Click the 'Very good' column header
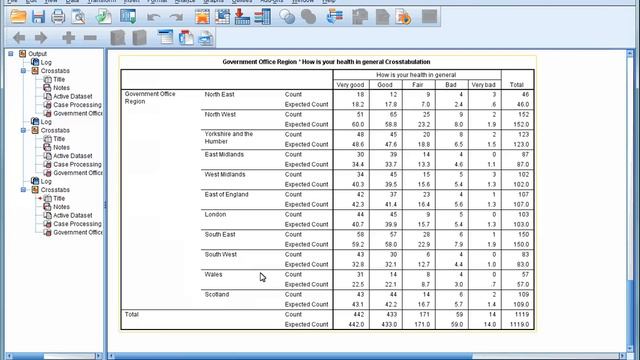The image size is (640, 360). 350,85
